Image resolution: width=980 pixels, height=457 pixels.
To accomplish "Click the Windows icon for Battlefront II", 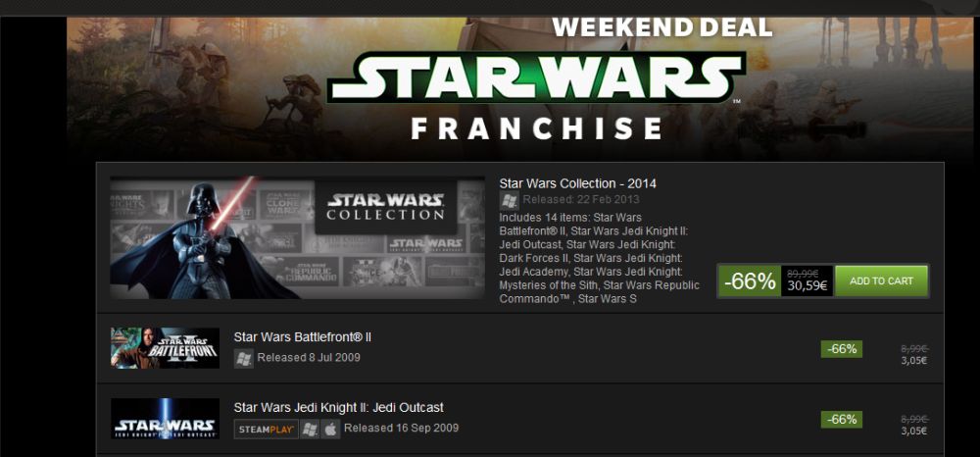I will coord(244,358).
